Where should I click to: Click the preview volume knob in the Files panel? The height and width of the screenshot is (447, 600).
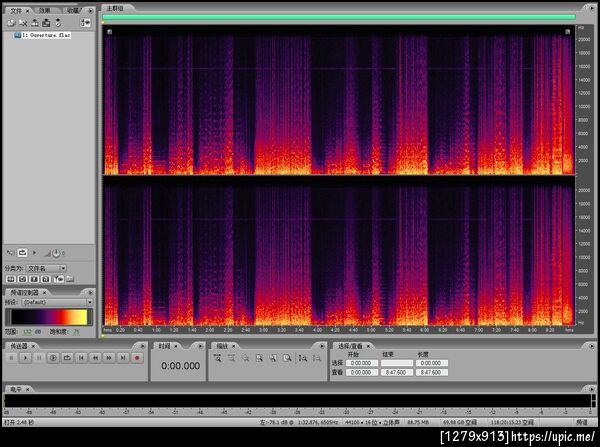pos(56,253)
